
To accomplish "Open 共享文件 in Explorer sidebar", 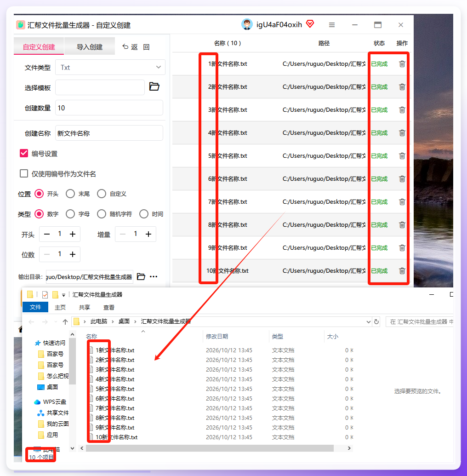I will (53, 413).
